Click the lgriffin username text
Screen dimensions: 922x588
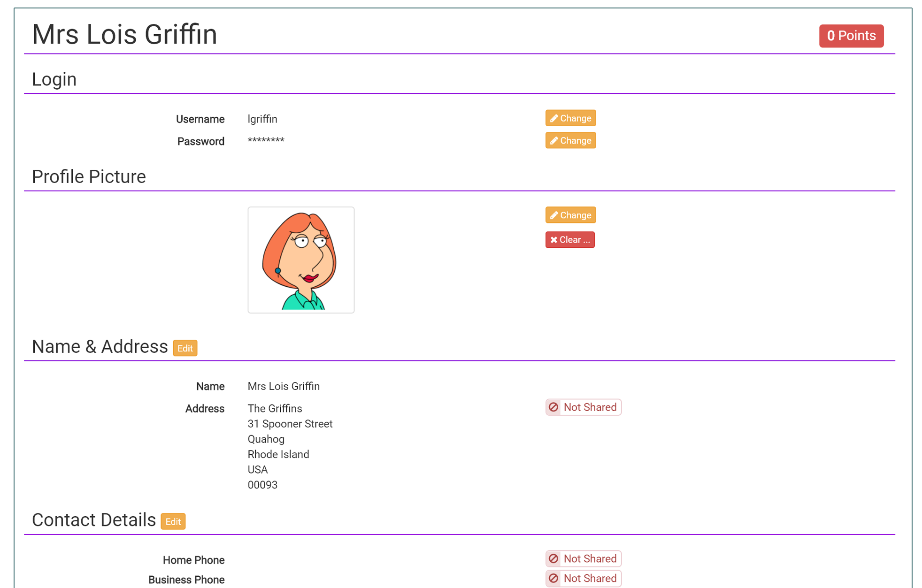click(x=262, y=119)
